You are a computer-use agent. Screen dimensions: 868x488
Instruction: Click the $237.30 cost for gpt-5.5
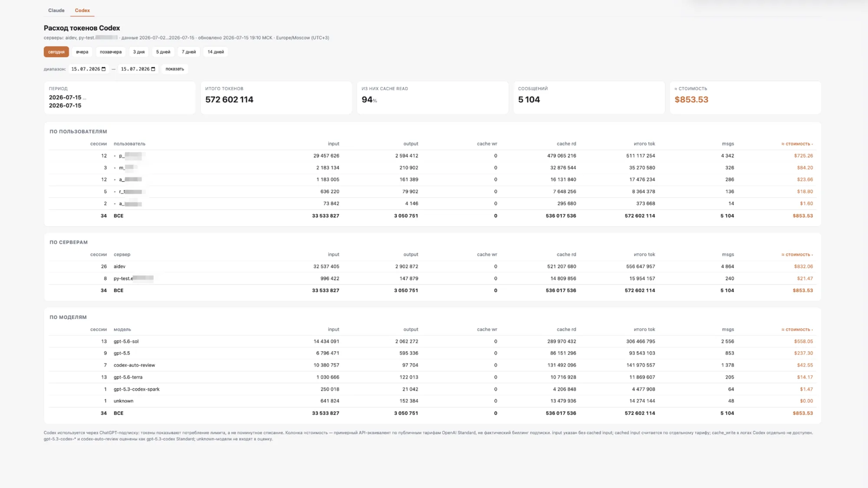tap(804, 353)
